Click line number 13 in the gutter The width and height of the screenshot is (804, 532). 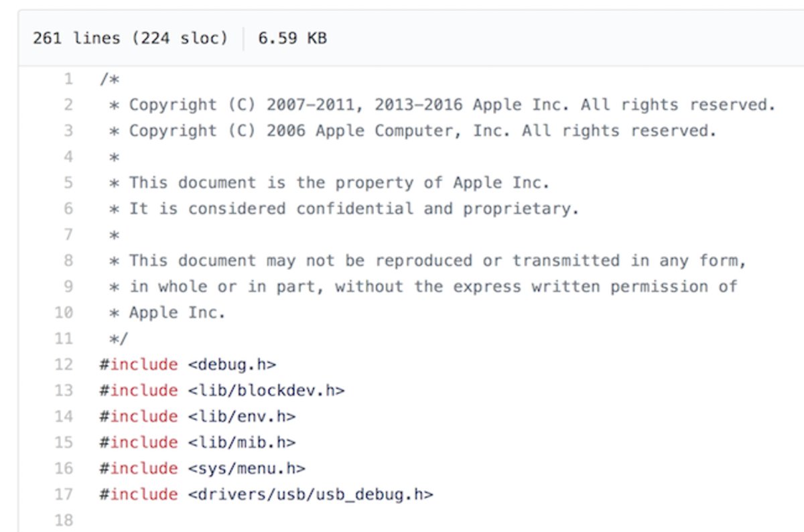(64, 390)
